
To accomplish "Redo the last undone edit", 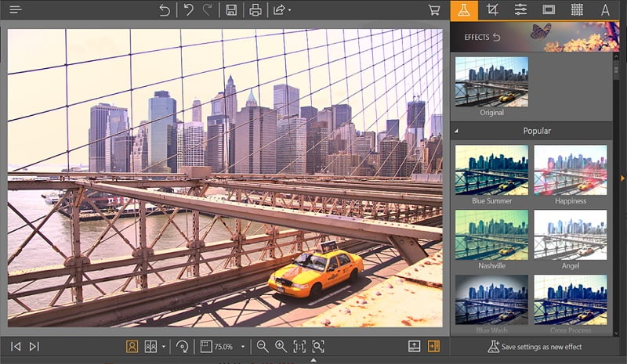I will [x=207, y=9].
